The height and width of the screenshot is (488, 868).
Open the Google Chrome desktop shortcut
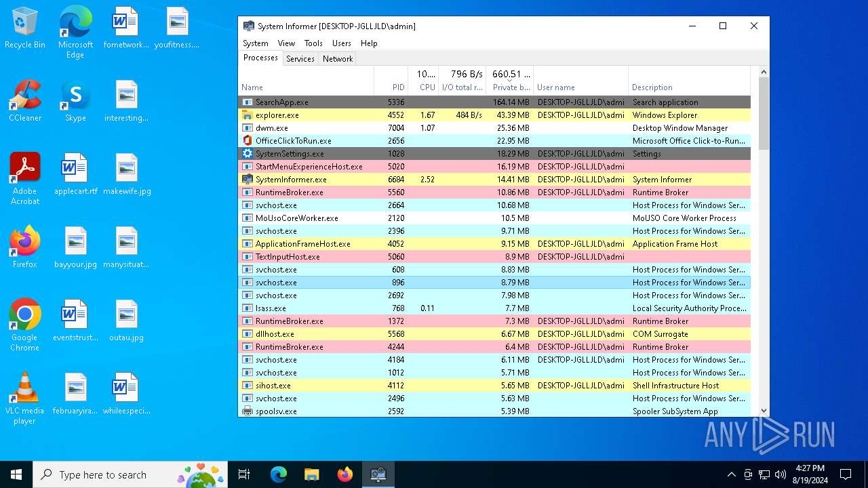[x=25, y=325]
